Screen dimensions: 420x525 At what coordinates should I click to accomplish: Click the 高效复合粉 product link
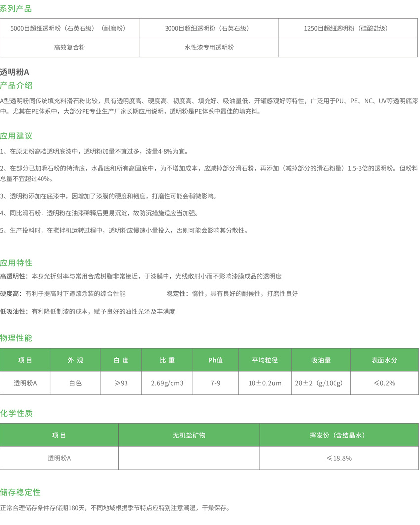[69, 47]
